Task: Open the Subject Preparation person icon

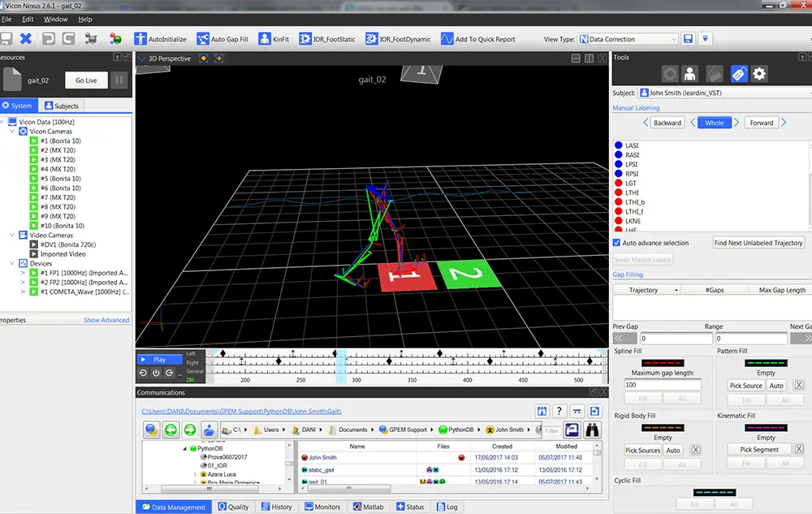Action: (689, 74)
